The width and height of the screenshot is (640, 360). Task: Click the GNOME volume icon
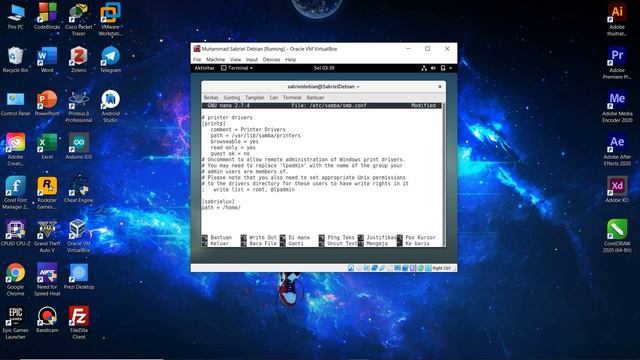[x=433, y=68]
